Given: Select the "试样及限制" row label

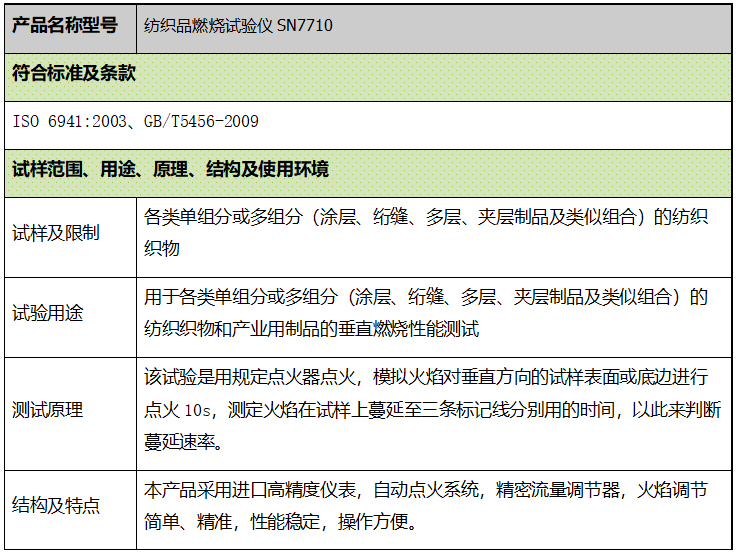Looking at the screenshot, I should [56, 233].
